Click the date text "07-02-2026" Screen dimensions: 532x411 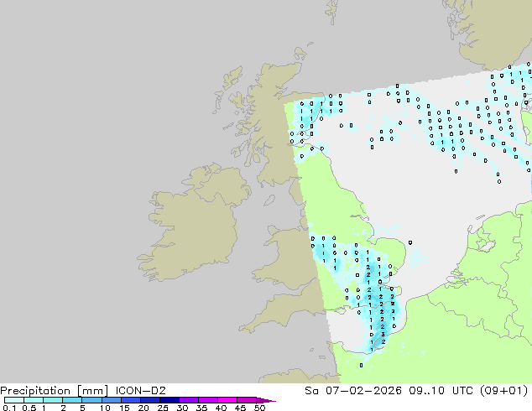[x=363, y=391]
